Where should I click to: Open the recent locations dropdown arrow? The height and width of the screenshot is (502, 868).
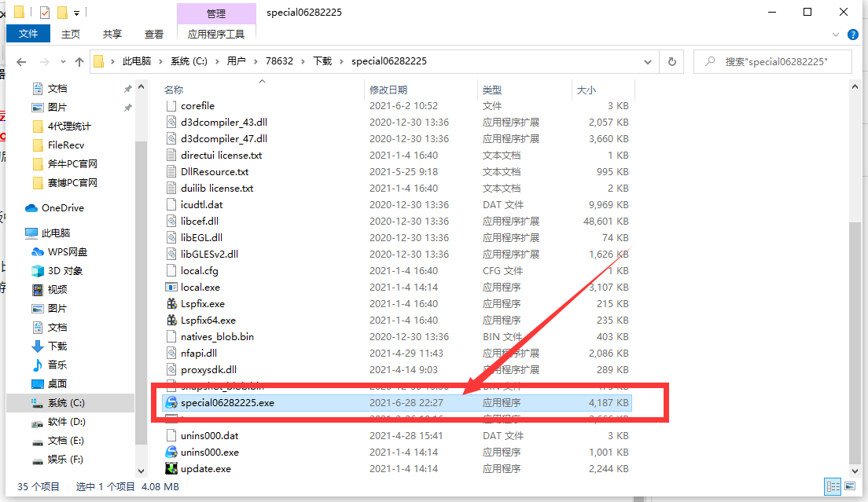coord(61,61)
